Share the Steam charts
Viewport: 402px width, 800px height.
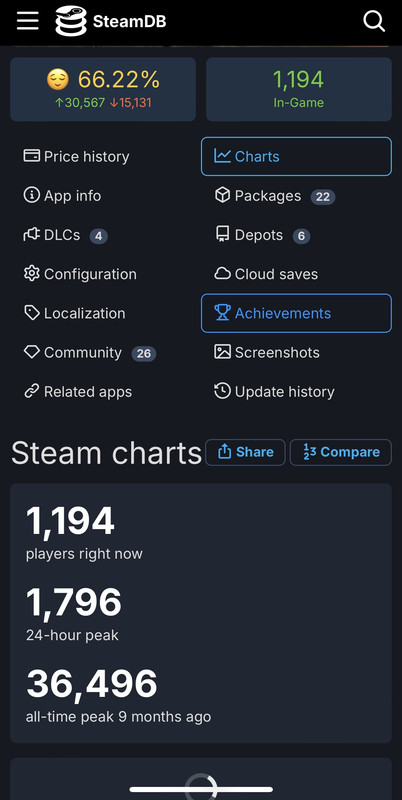point(245,452)
